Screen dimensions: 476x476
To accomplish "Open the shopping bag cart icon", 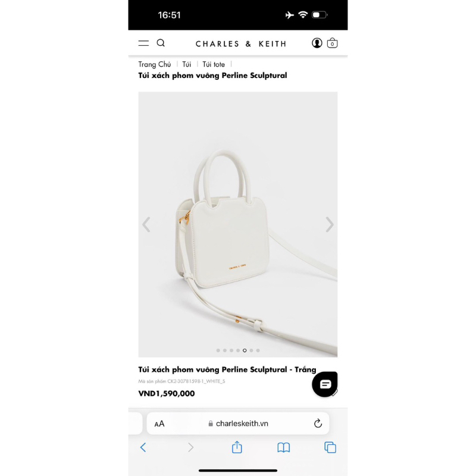I will pos(333,43).
